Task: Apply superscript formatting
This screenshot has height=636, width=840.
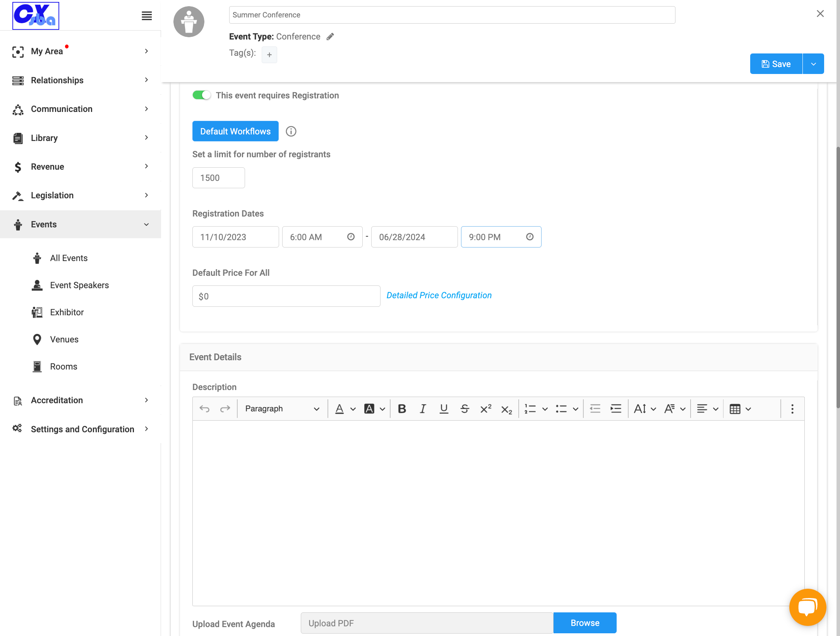Action: click(485, 409)
